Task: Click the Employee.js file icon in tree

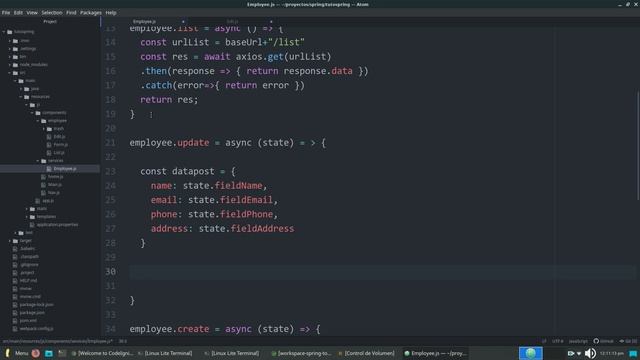Action: (49, 169)
